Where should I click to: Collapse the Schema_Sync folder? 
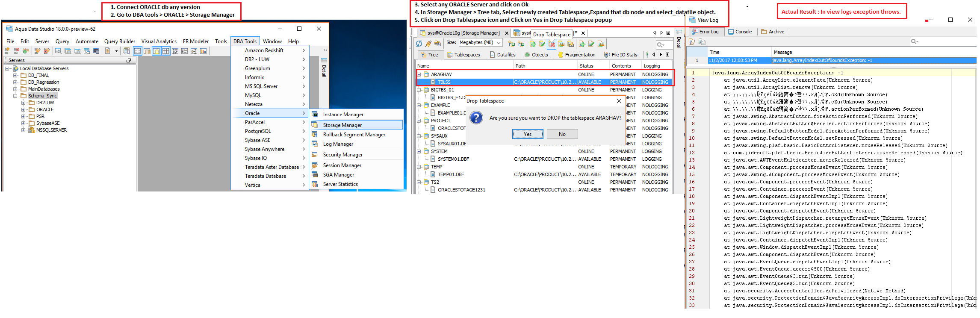[x=15, y=96]
